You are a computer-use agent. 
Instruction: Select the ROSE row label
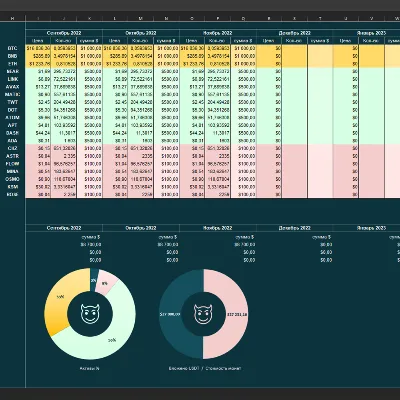pyautogui.click(x=12, y=194)
